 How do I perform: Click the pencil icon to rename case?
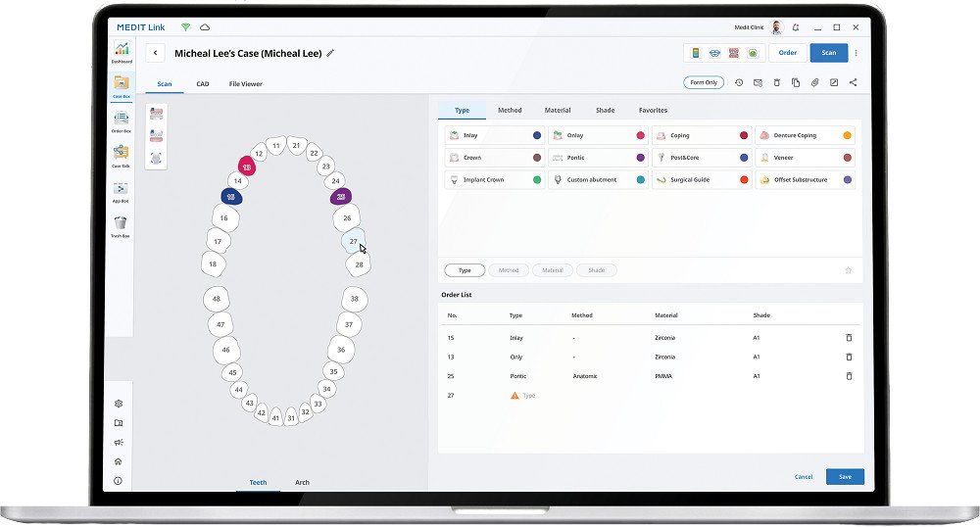tap(330, 53)
